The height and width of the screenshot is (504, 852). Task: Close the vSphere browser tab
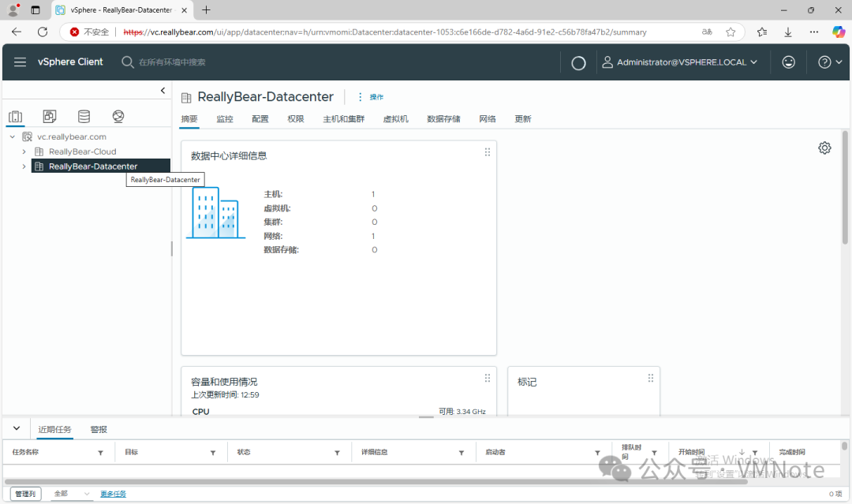(184, 9)
